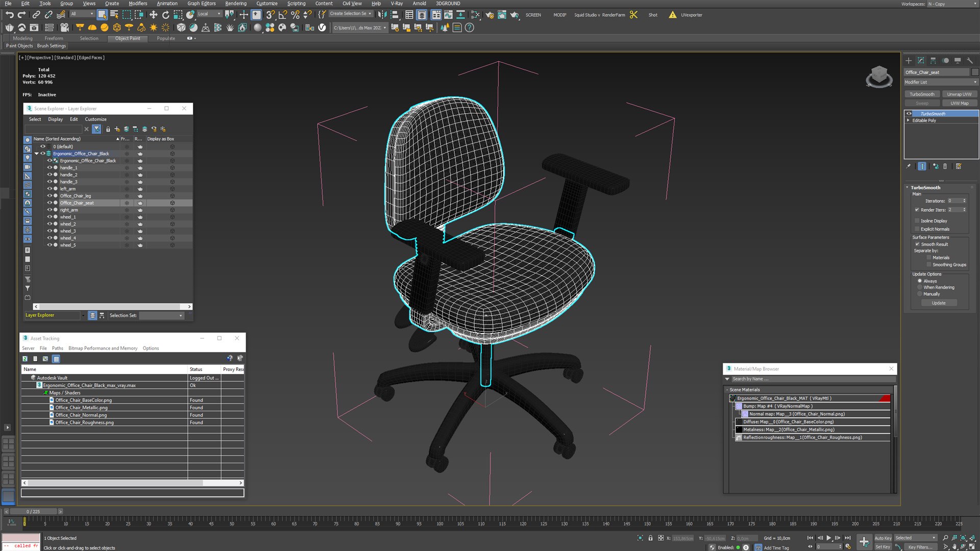
Task: Click Remove Modifier trash icon
Action: 945,166
